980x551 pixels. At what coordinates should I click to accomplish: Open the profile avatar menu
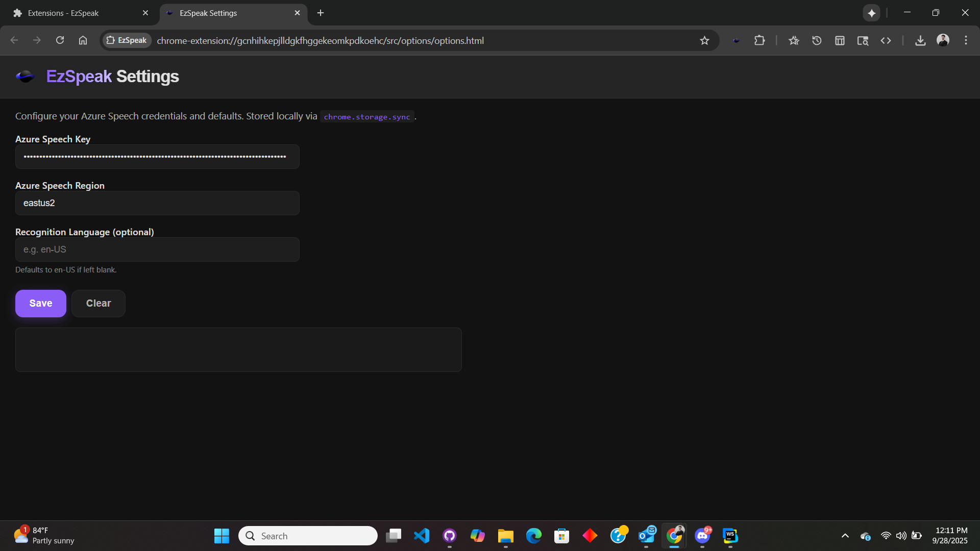pyautogui.click(x=943, y=40)
